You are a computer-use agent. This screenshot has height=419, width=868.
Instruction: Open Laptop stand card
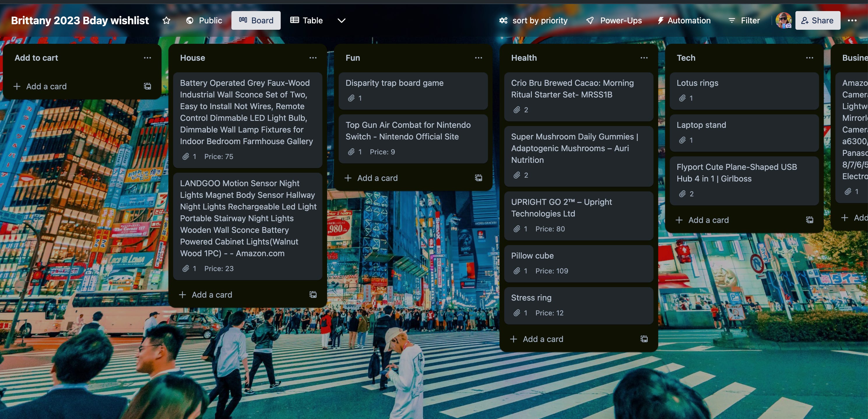[744, 133]
